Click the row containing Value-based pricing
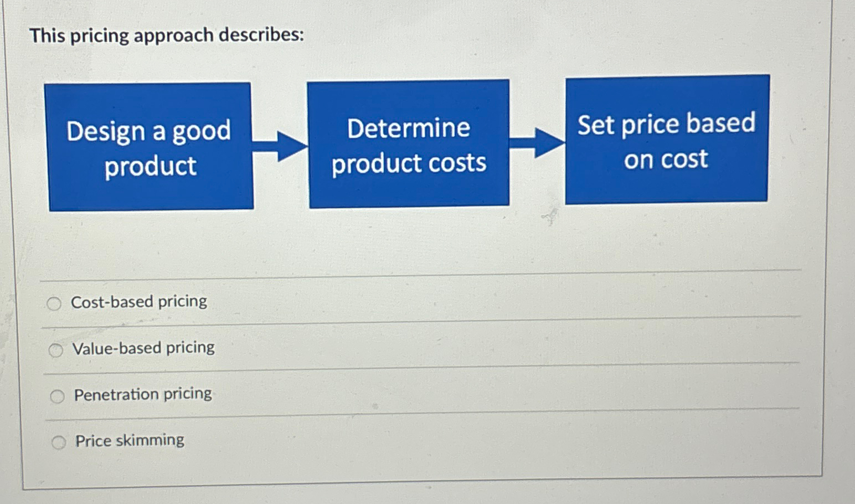 tap(421, 348)
